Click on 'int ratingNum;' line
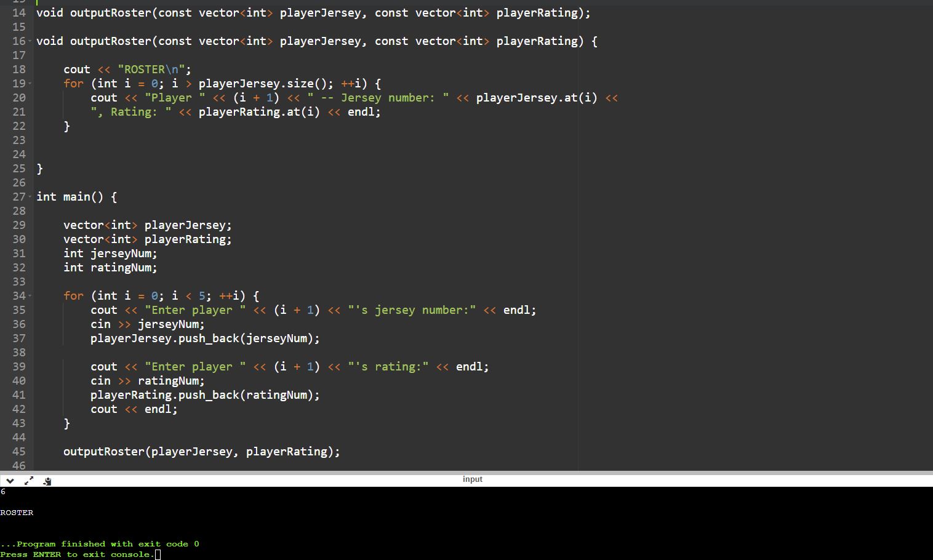933x560 pixels. pos(110,268)
